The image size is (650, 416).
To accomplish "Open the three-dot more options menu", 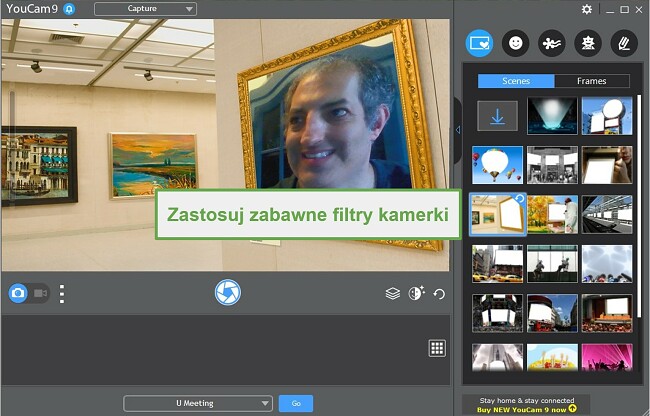I will (x=62, y=294).
